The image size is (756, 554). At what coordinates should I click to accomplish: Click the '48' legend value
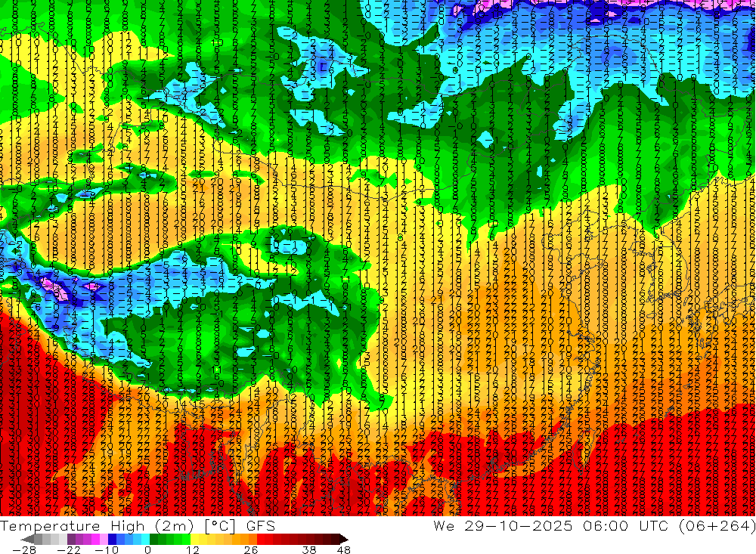coord(344,549)
